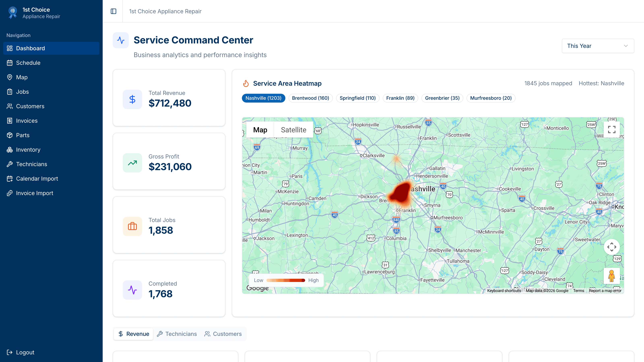Click the "1845 jobs mapped" text

548,83
